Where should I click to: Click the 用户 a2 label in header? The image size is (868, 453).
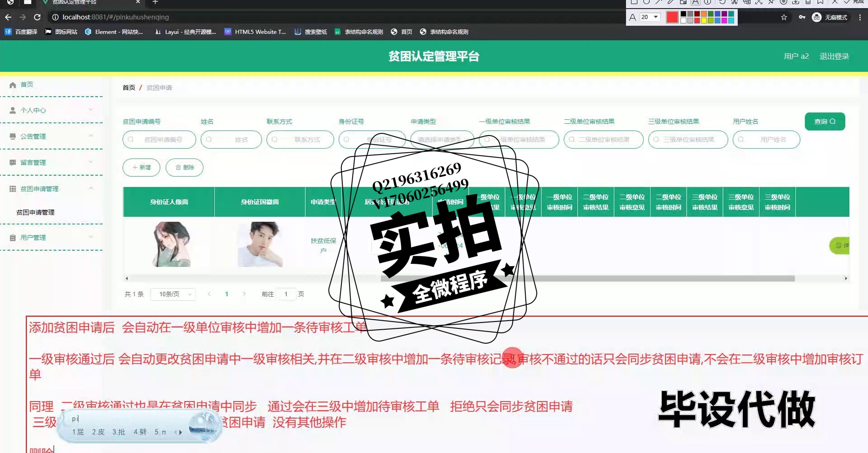pos(796,56)
